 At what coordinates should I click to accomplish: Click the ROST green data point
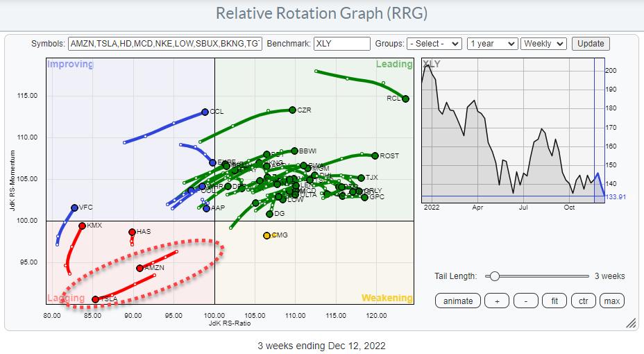pyautogui.click(x=375, y=155)
